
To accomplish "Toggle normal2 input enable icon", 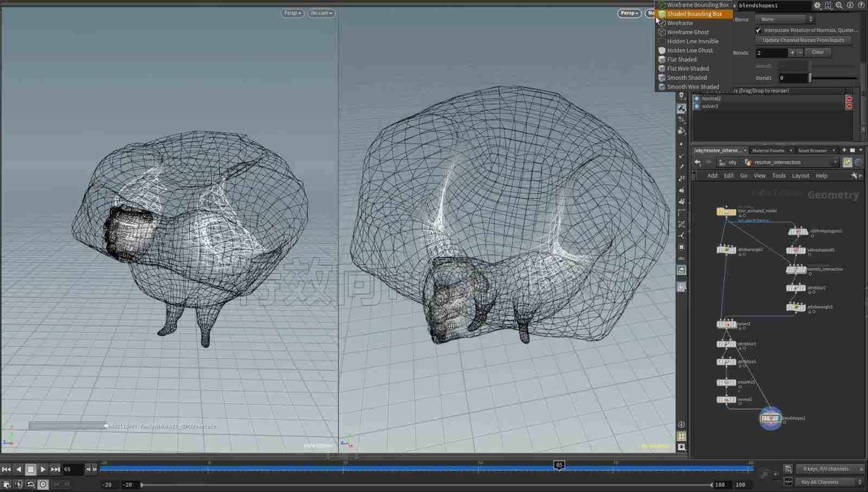I will coord(697,99).
